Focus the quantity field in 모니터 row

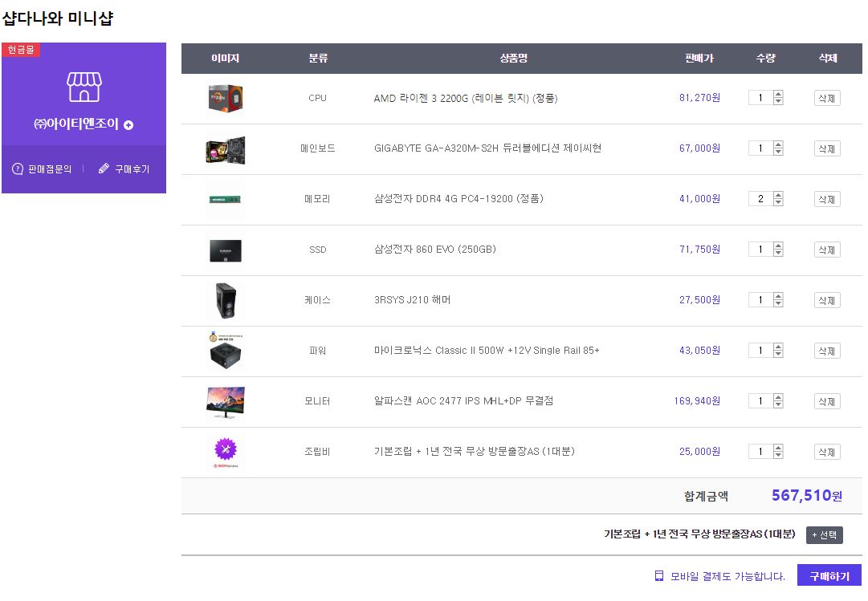(x=760, y=400)
